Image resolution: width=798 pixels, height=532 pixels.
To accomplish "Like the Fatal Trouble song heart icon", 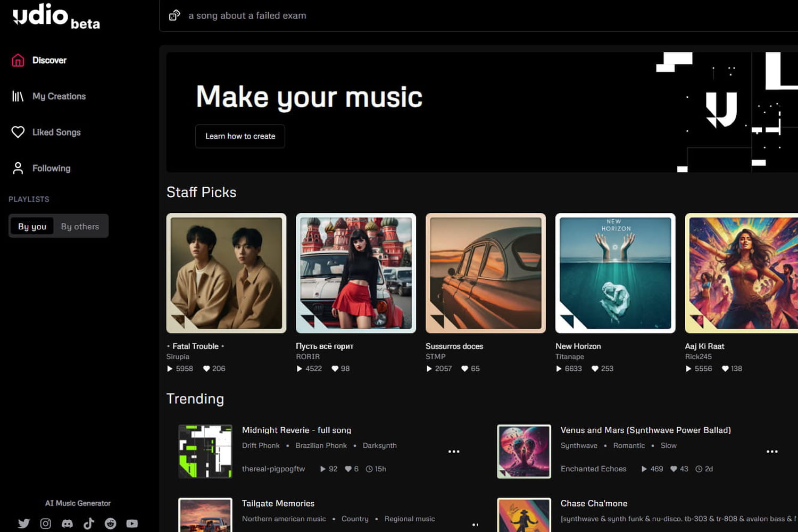I will tap(206, 369).
